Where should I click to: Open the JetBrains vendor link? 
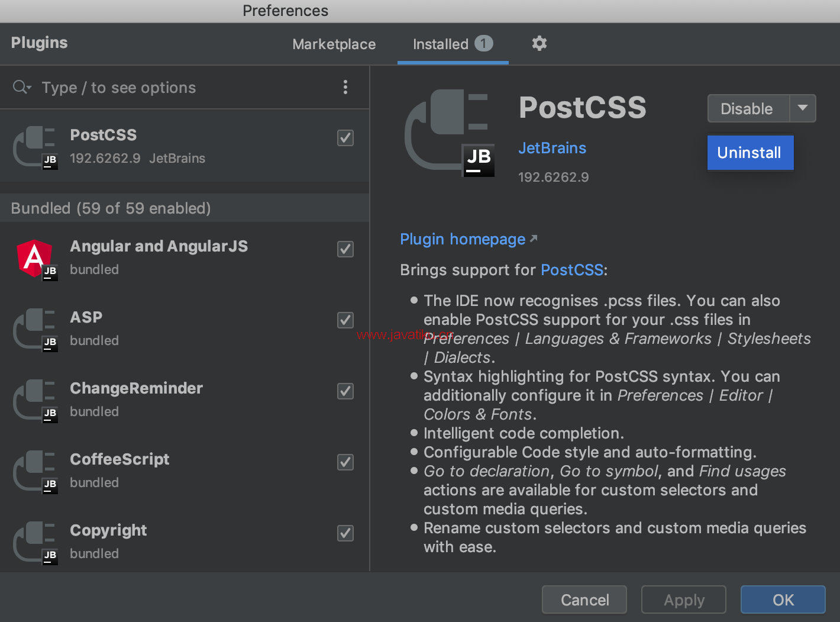552,148
